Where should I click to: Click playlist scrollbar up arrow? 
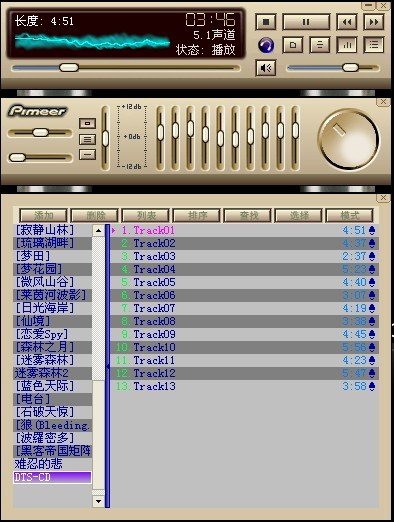(98, 231)
